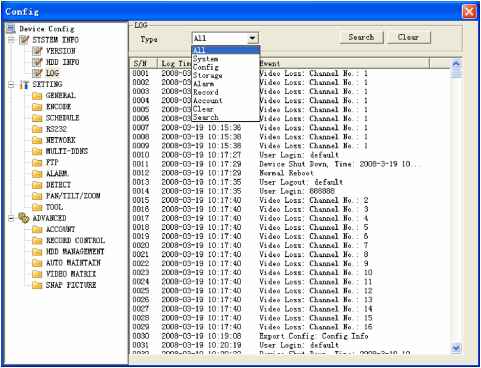Click the RS232 folder icon
The width and height of the screenshot is (481, 368).
(37, 129)
